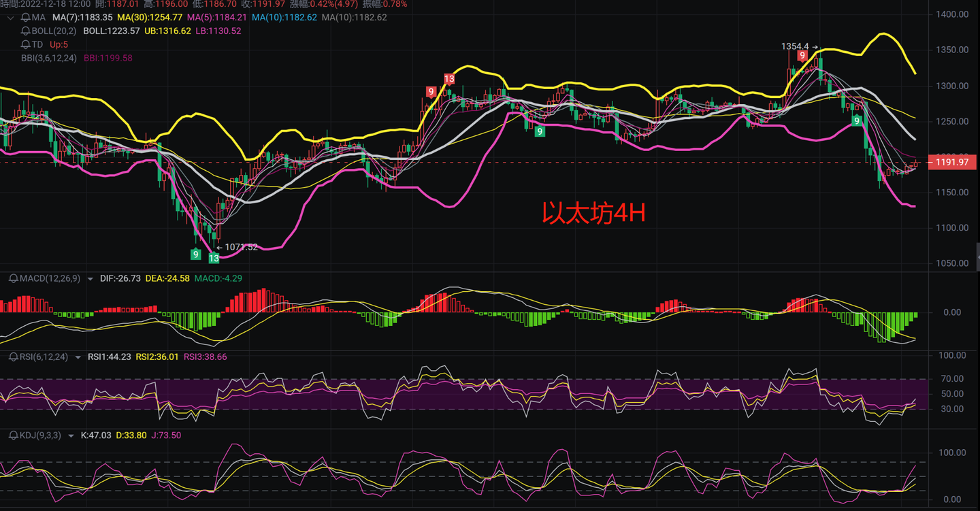Click the bell alert icon beside KDJ(9,3,3)

13,435
